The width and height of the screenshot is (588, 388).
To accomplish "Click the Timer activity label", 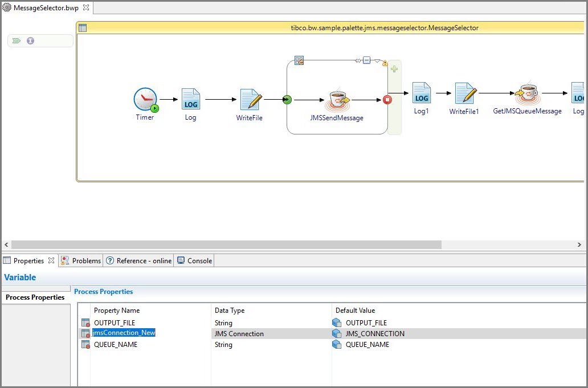I will point(145,117).
